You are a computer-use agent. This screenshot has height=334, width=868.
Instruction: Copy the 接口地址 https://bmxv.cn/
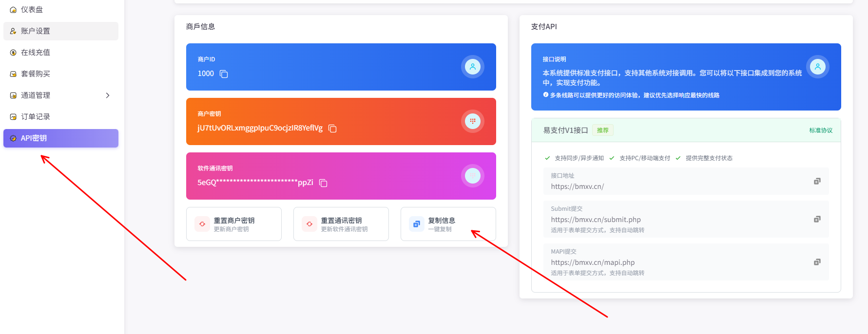(817, 181)
